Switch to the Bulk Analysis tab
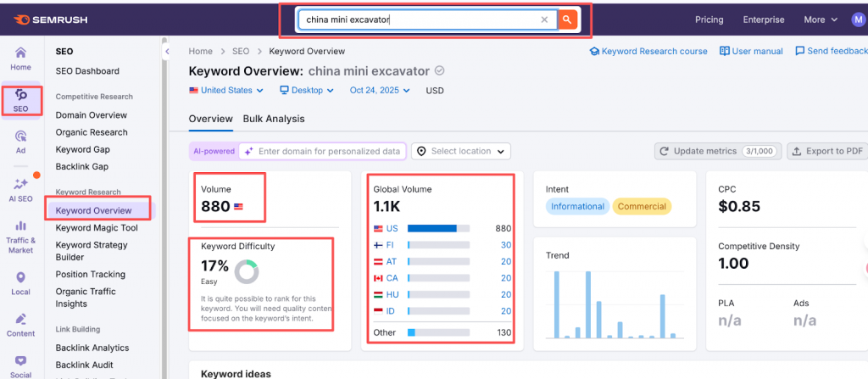Viewport: 868px width, 379px height. click(x=274, y=119)
